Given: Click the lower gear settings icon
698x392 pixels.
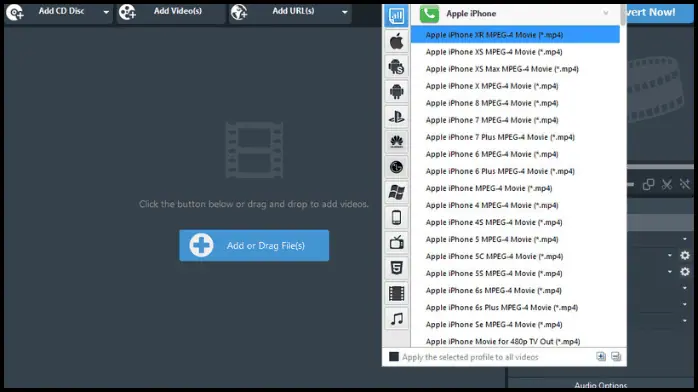Looking at the screenshot, I should tap(685, 272).
